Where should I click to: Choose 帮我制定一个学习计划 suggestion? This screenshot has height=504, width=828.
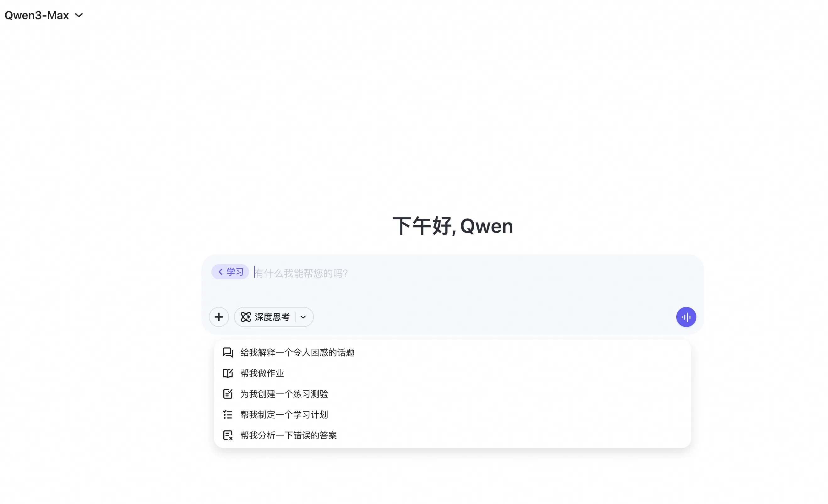pyautogui.click(x=284, y=414)
